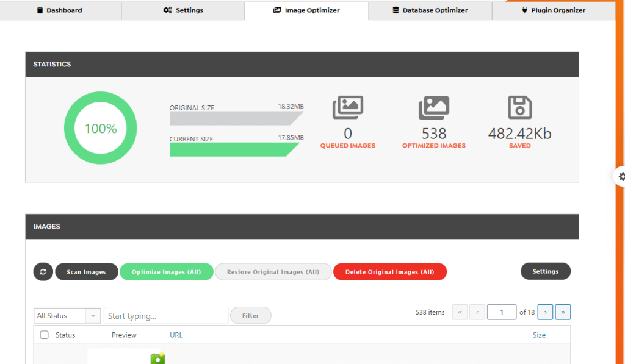This screenshot has height=364, width=625.
Task: Click the optimized images icon above 538
Action: pyautogui.click(x=434, y=107)
